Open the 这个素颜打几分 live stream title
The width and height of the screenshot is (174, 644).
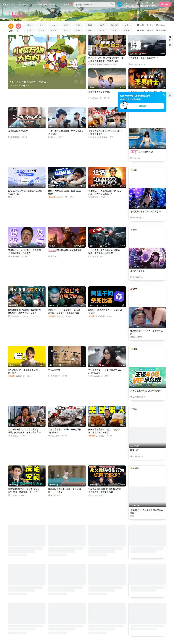pos(146,152)
